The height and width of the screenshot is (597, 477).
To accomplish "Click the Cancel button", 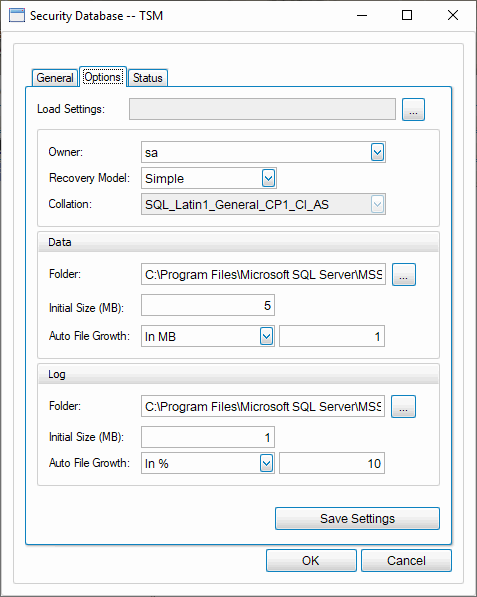I will [406, 560].
